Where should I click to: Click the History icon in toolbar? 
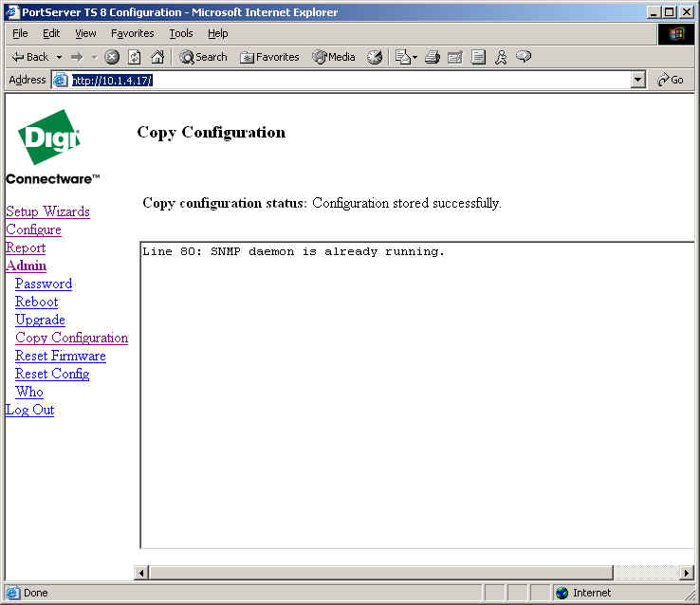(375, 57)
